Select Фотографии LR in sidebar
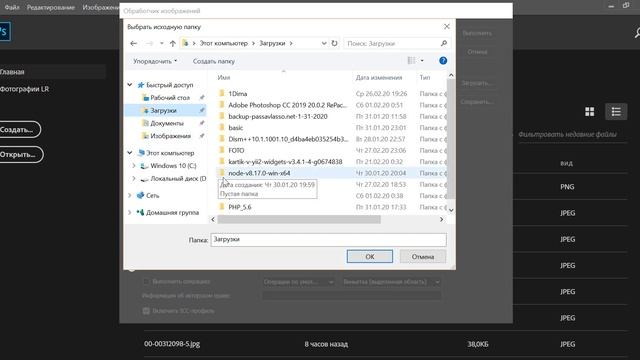 pyautogui.click(x=24, y=89)
